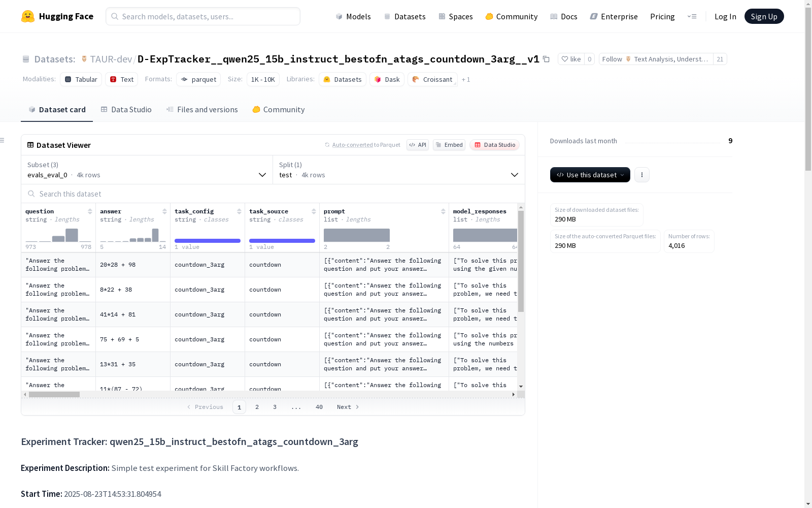
Task: Go to Next page of rows
Action: 348,407
